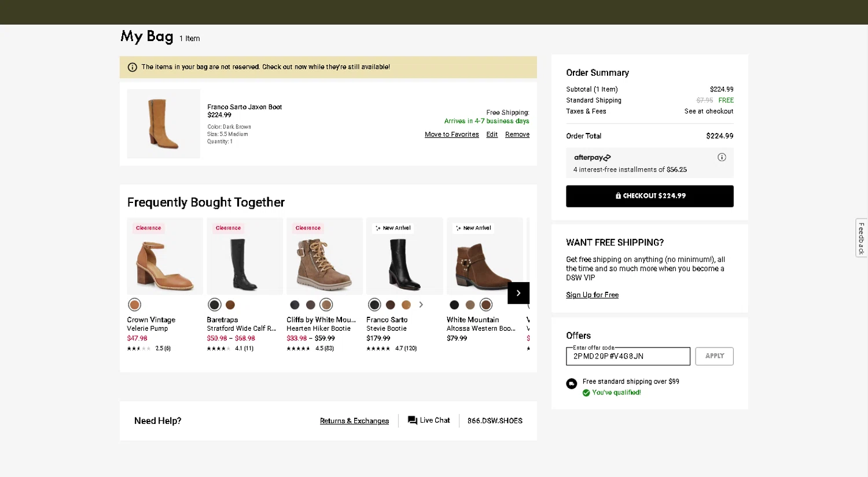Select the black swatch for Baretraps Stratford
868x477 pixels.
215,305
